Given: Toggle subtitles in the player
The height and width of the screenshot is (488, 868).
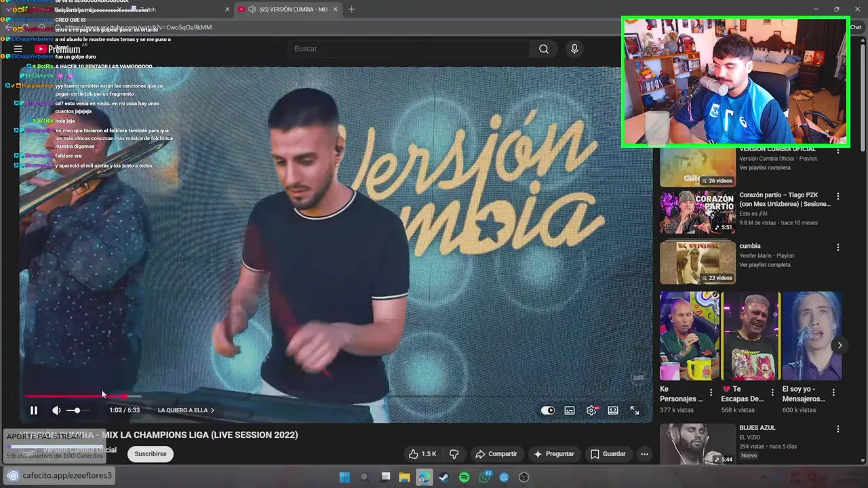Looking at the screenshot, I should (570, 410).
